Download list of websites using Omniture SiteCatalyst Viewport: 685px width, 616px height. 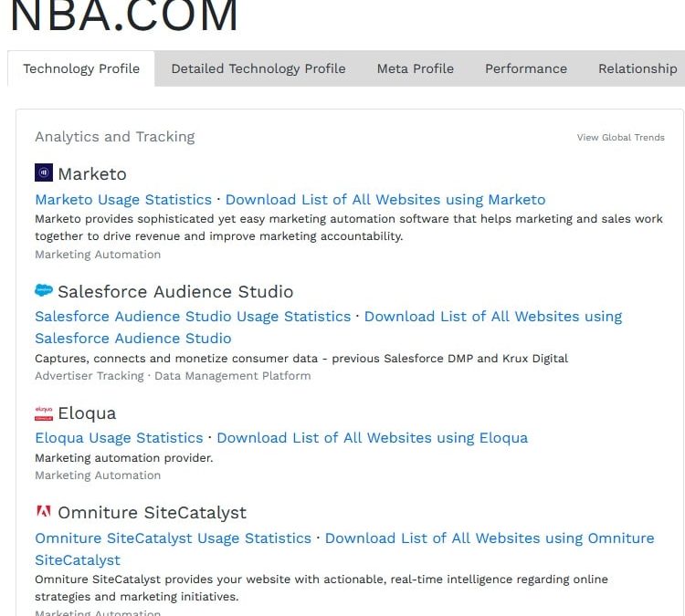click(344, 549)
